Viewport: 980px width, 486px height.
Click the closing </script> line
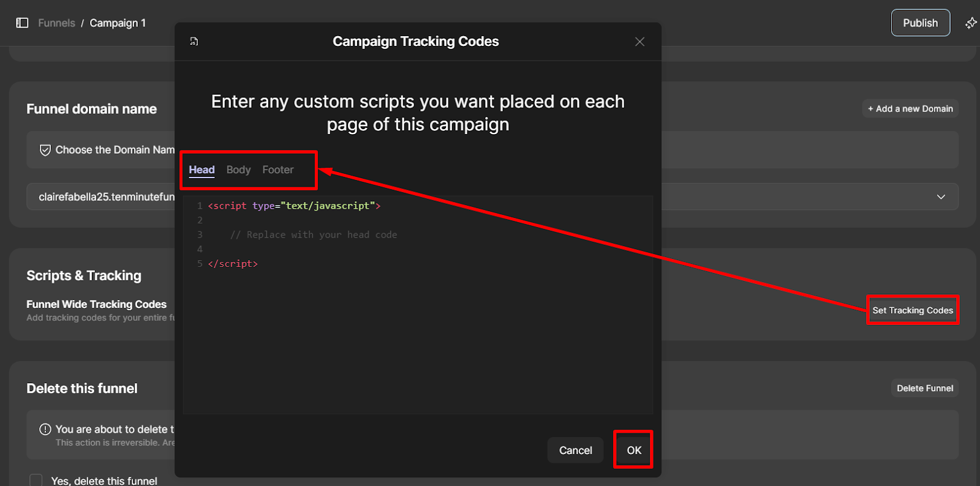233,264
